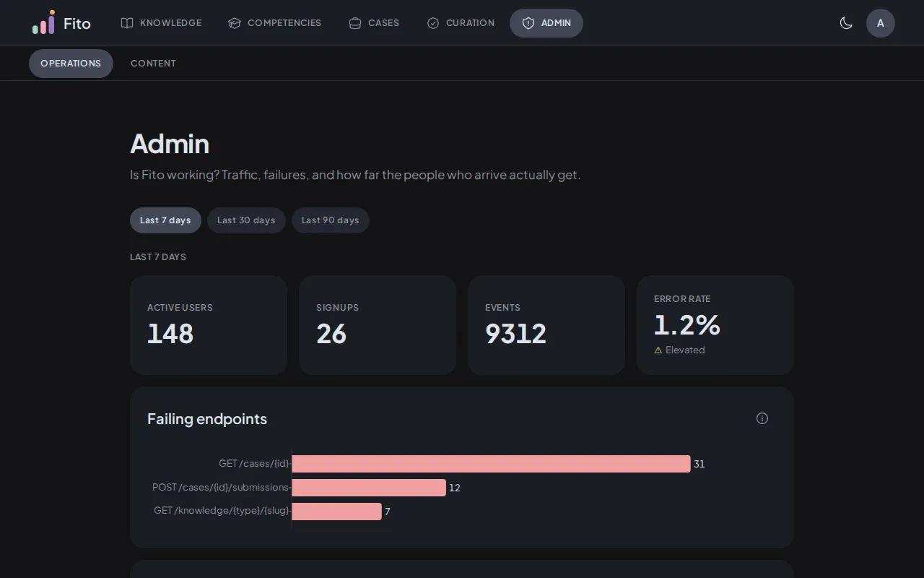Open the Curation page

[461, 23]
